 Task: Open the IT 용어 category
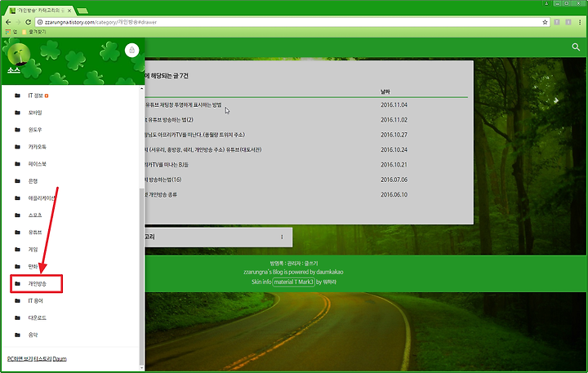coord(36,300)
